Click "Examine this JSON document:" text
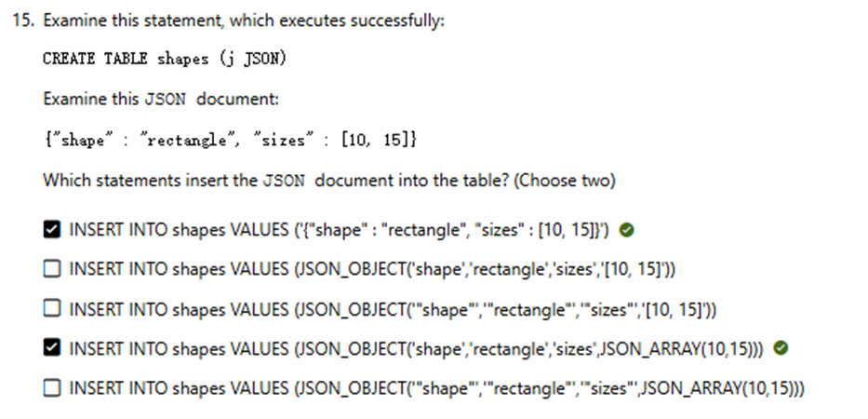The height and width of the screenshot is (419, 868). [161, 99]
